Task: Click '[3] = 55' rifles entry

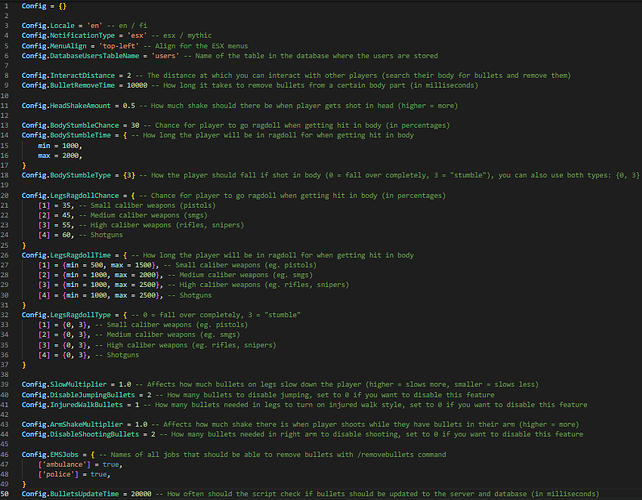Action: 56,225
